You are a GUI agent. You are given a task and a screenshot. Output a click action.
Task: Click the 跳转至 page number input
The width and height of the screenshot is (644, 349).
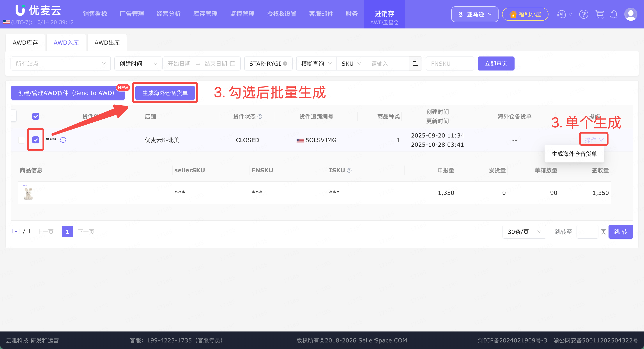[587, 232]
